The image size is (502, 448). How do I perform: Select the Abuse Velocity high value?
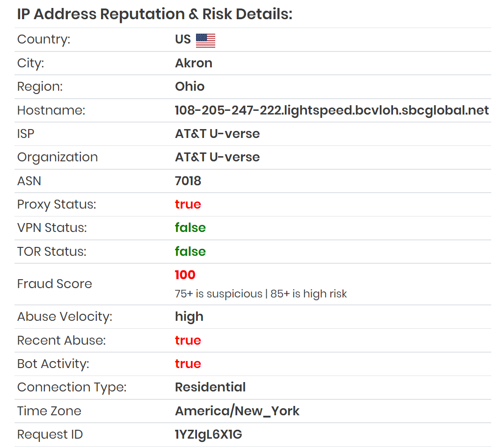pyautogui.click(x=189, y=317)
